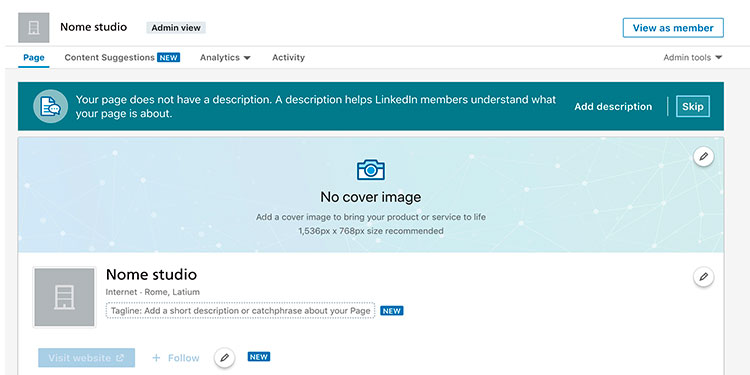Open the Admin tools dropdown
Viewport: 750px width, 375px height.
(x=692, y=57)
